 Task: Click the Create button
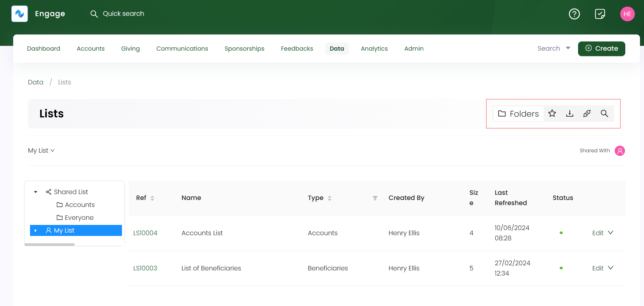click(x=602, y=49)
